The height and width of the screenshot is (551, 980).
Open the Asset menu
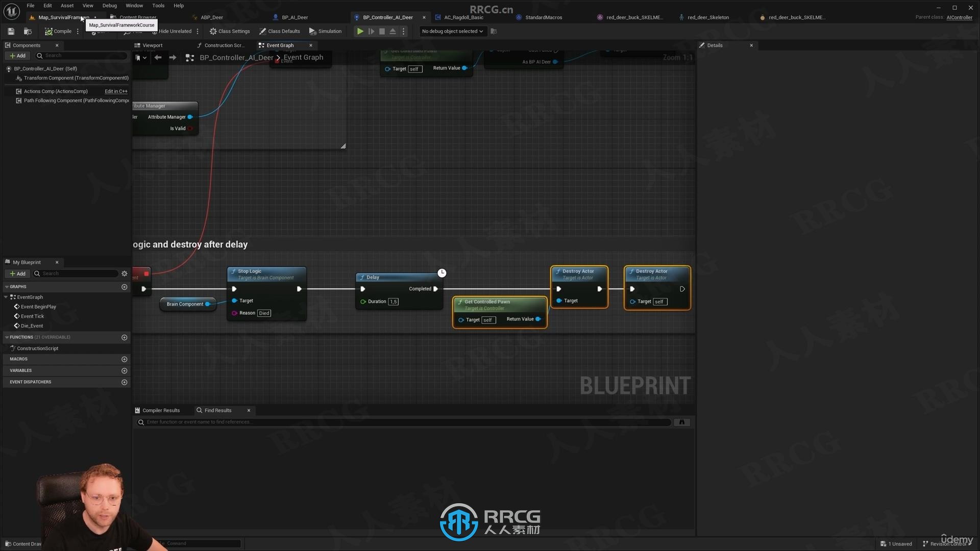tap(67, 6)
